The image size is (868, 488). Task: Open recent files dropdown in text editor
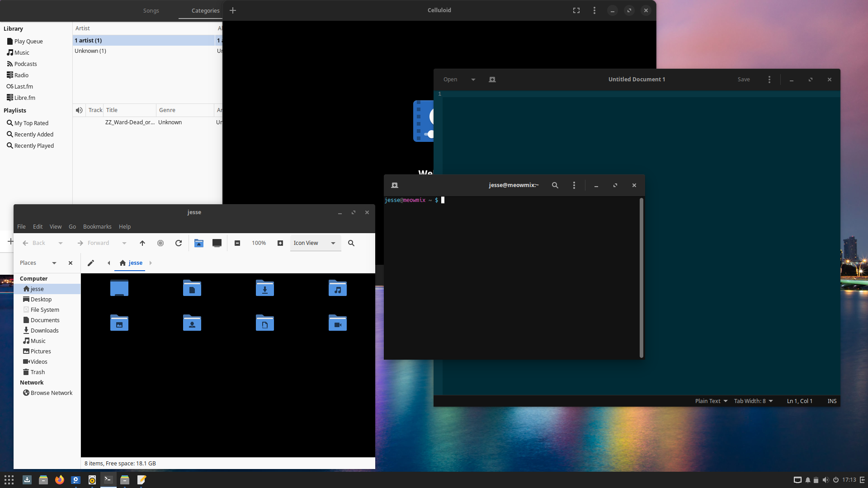point(473,80)
